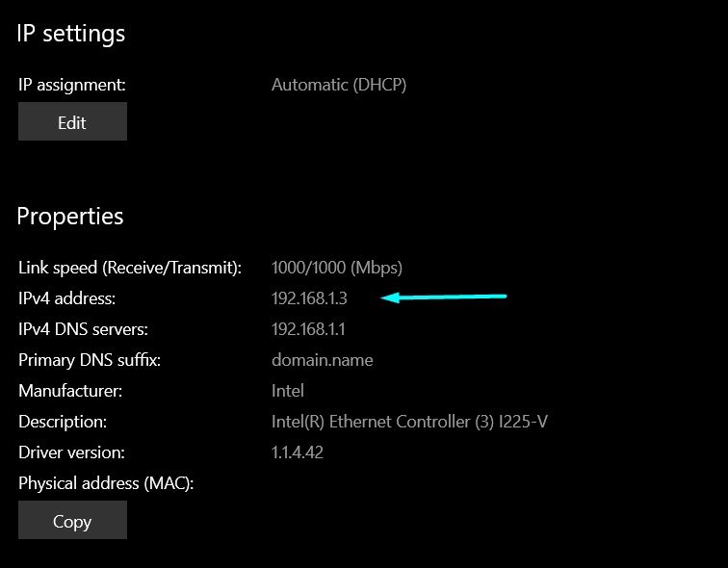The height and width of the screenshot is (568, 728).
Task: Click the Primary DNS suffix value domain.name
Action: point(323,360)
